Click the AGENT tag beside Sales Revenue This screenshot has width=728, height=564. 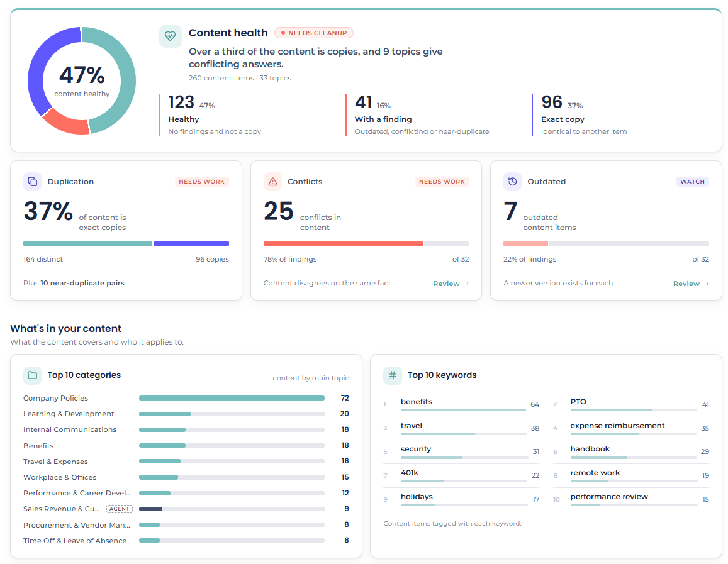(x=120, y=509)
